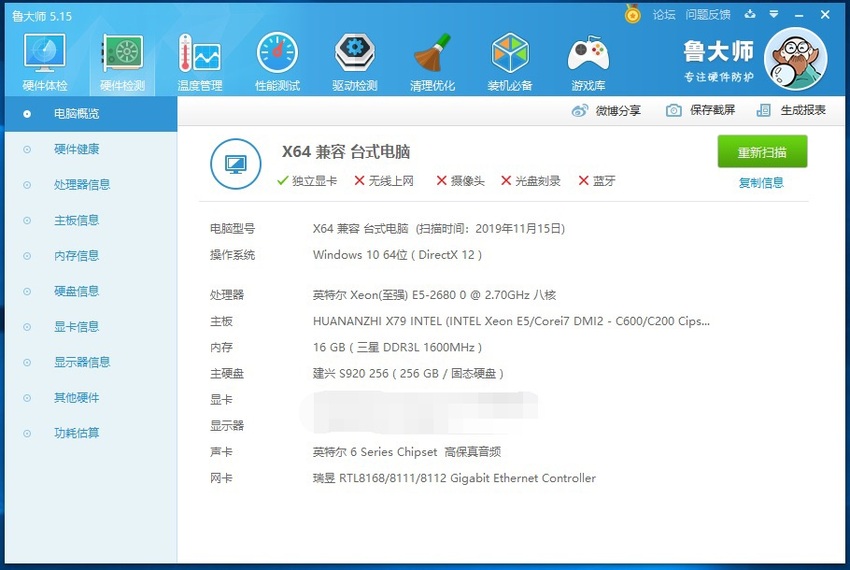Click the 光盘刻录 status indicator
850x570 pixels.
click(x=530, y=181)
